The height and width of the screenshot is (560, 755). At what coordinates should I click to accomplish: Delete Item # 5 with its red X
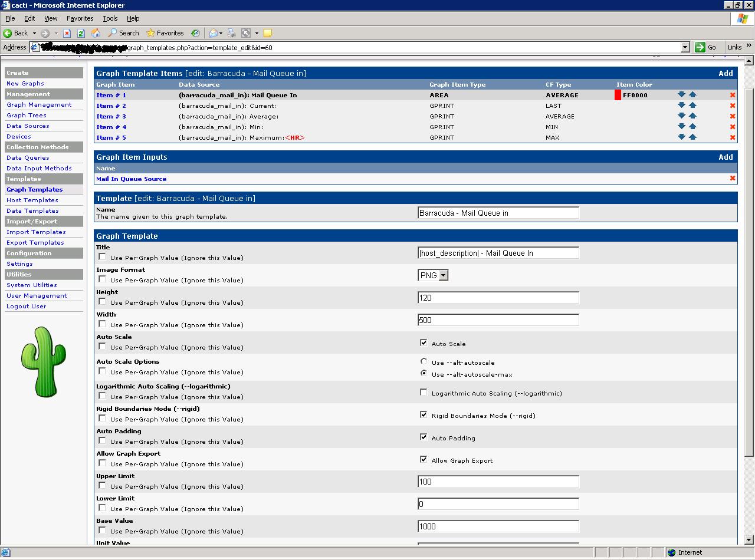tap(733, 137)
